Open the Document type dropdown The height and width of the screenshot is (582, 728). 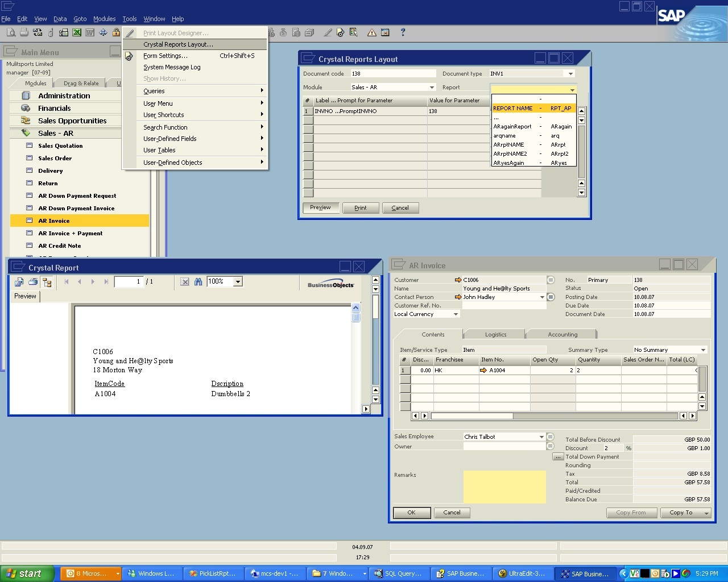pyautogui.click(x=570, y=73)
